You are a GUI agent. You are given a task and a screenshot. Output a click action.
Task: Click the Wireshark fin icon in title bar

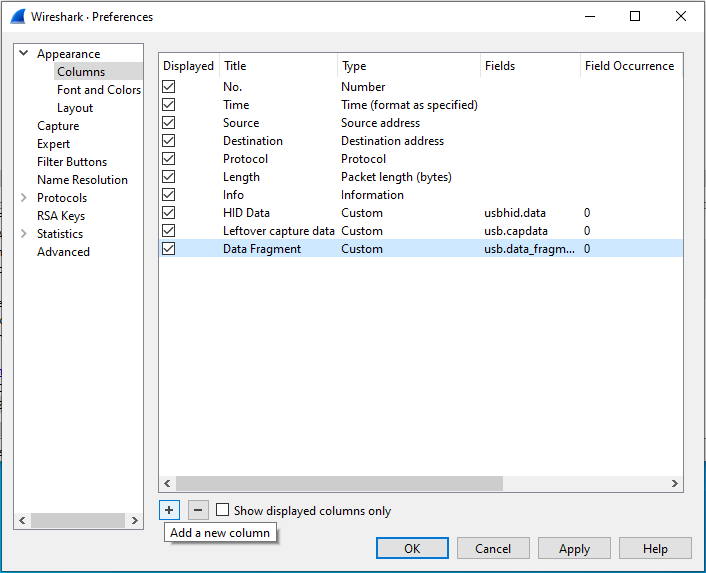coord(18,17)
